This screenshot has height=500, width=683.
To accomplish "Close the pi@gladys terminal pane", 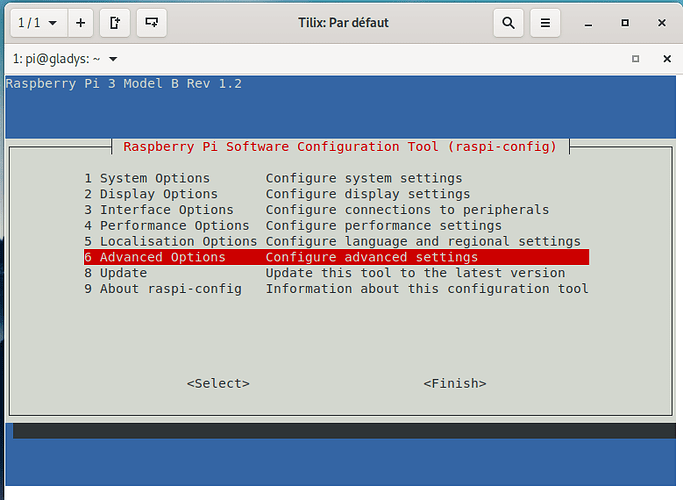I will click(x=667, y=59).
